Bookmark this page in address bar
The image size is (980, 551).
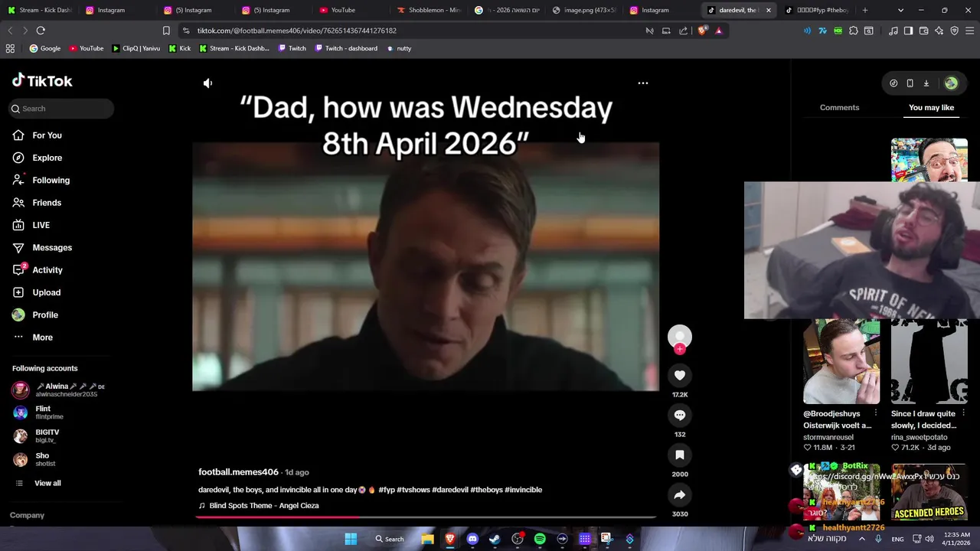(x=166, y=31)
